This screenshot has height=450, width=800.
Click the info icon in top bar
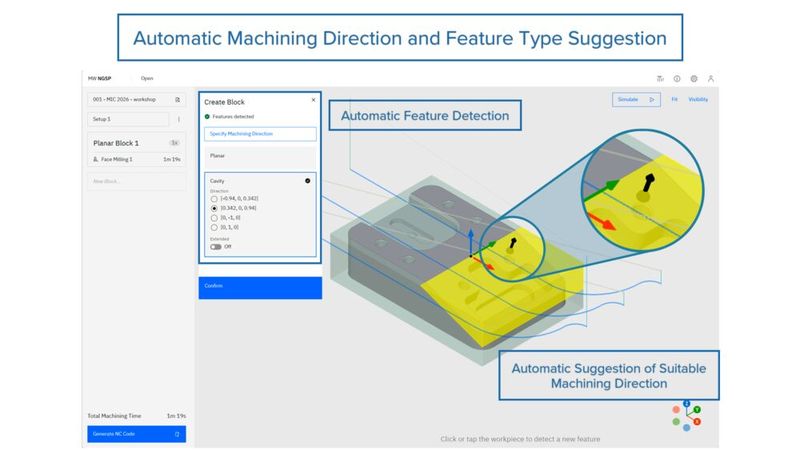tap(677, 79)
